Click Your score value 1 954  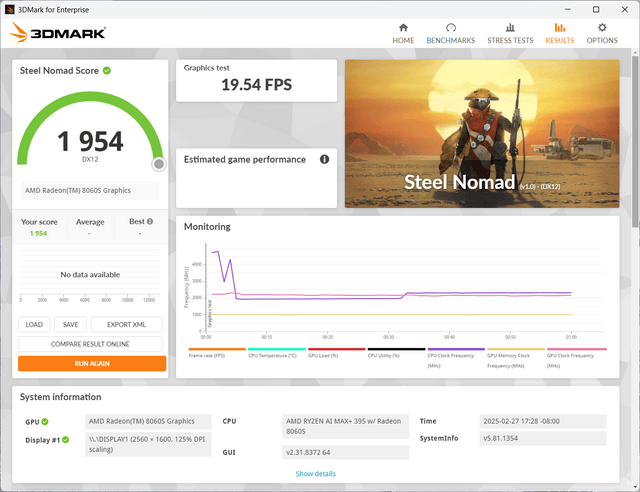click(38, 233)
